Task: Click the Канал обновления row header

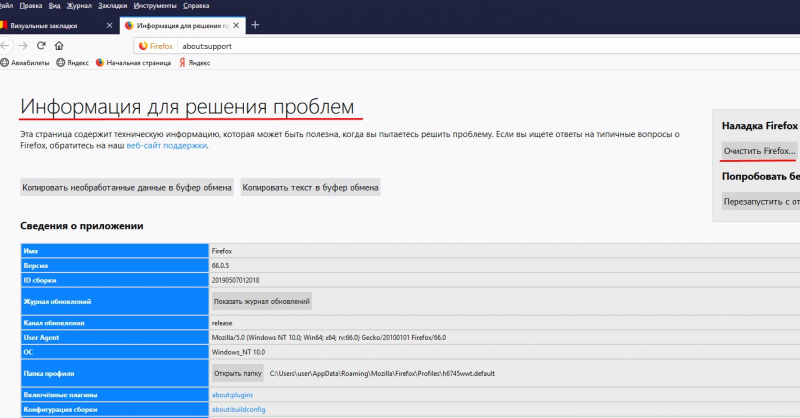Action: (115, 323)
